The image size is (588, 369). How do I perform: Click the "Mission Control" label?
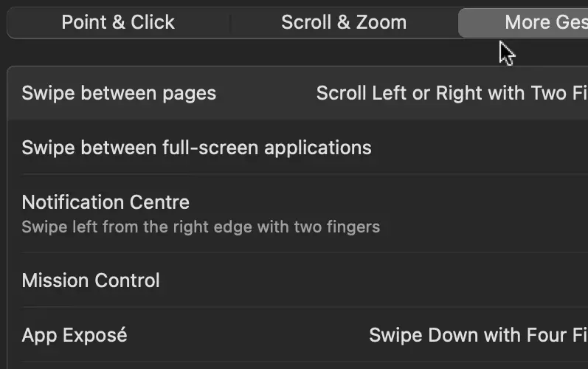91,280
